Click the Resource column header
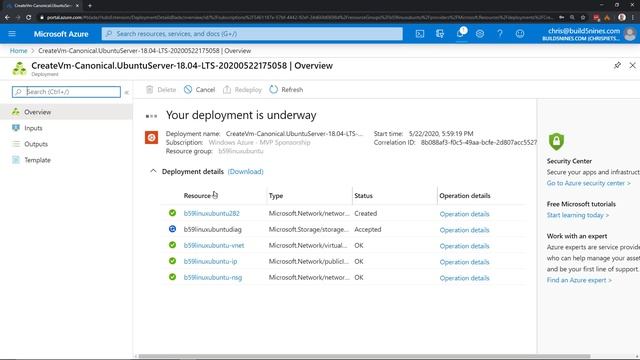The image size is (640, 360). (197, 196)
